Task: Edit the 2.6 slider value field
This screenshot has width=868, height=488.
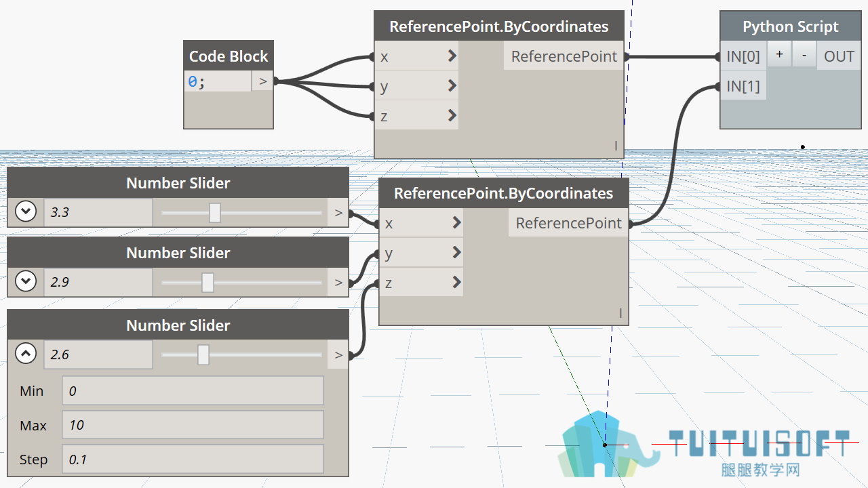Action: point(98,354)
